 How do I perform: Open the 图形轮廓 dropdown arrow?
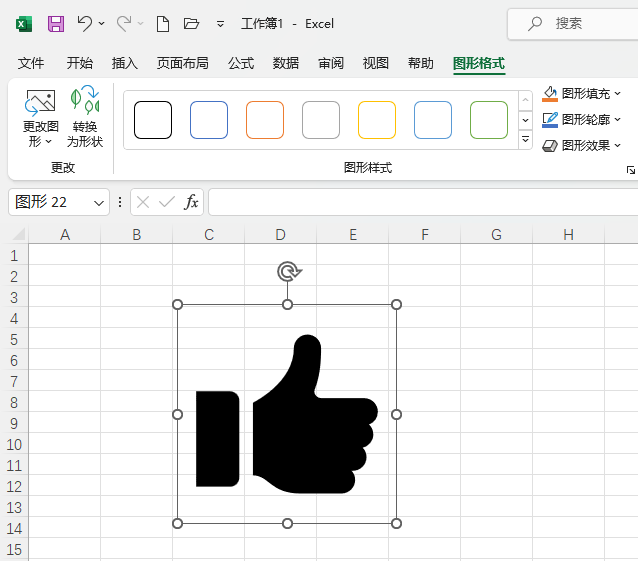618,120
